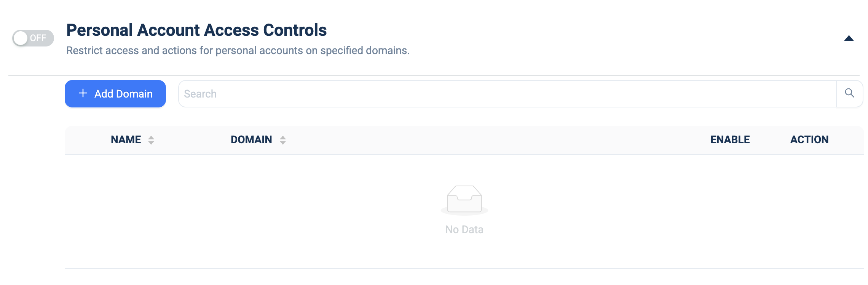Click the DOMAIN ascending sort caret
868x285 pixels.
283,138
